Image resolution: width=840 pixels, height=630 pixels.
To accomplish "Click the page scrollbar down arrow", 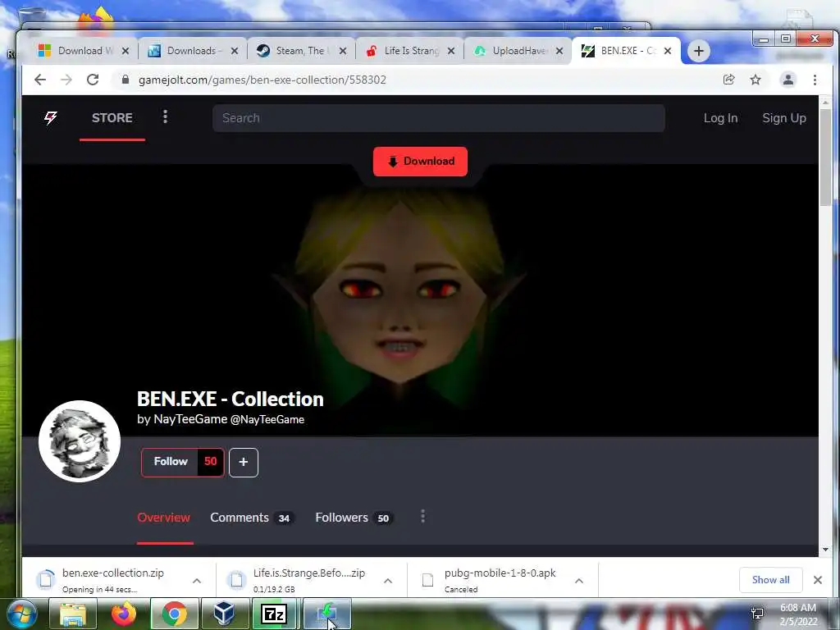I will [825, 550].
